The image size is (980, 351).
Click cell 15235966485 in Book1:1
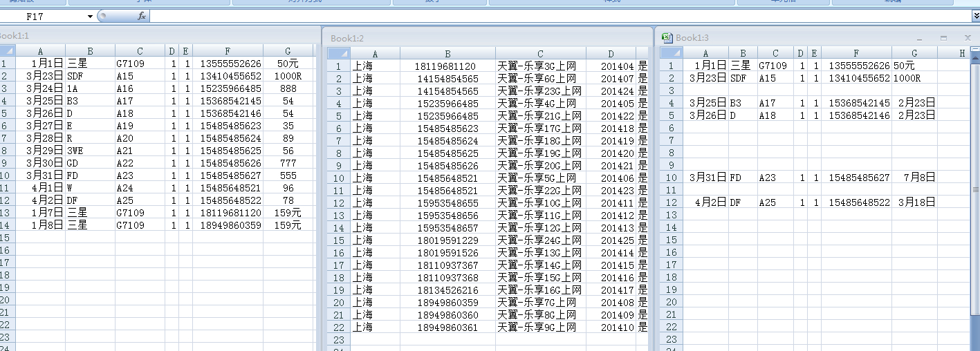coord(228,88)
